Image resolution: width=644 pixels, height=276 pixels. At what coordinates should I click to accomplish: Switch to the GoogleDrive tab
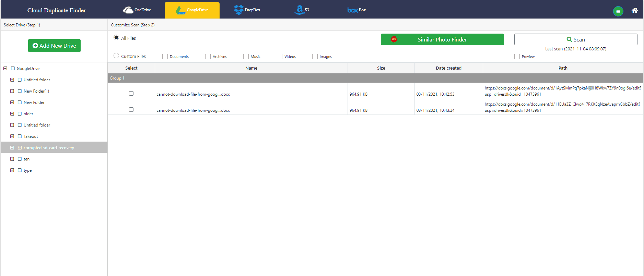click(192, 10)
